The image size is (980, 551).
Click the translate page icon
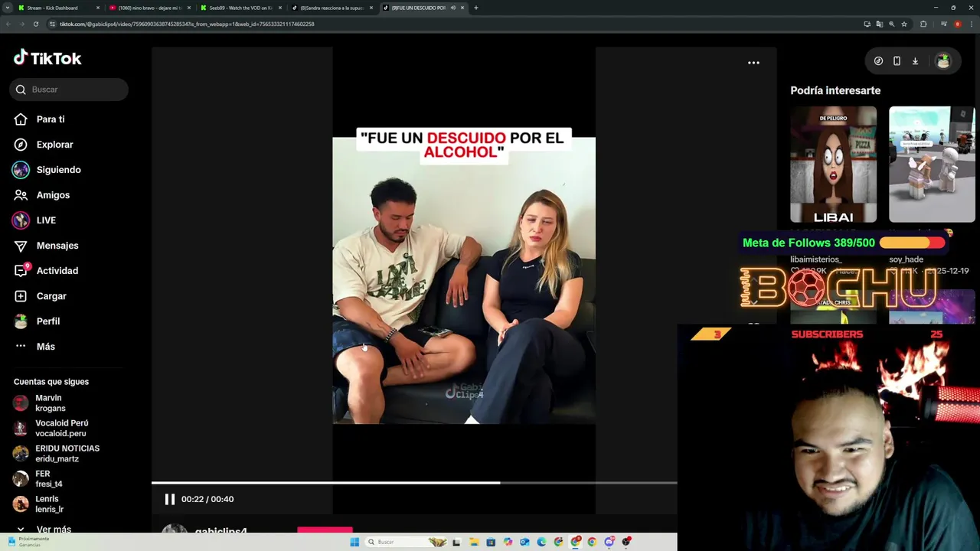(880, 24)
